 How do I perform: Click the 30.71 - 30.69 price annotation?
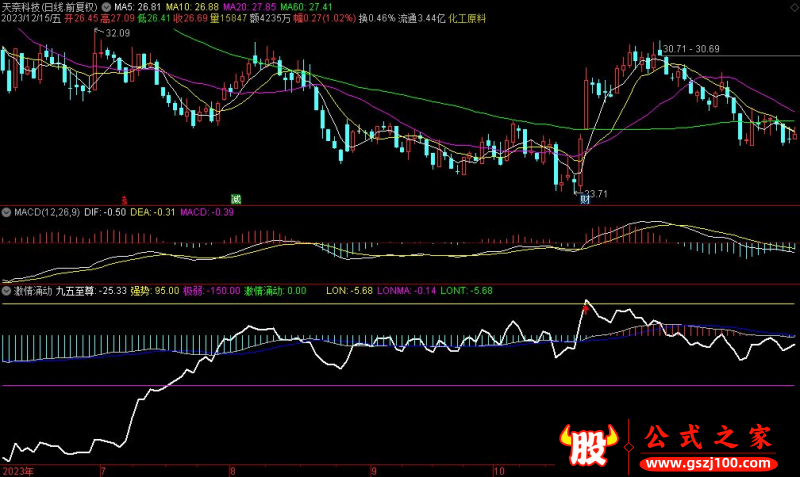pyautogui.click(x=691, y=49)
